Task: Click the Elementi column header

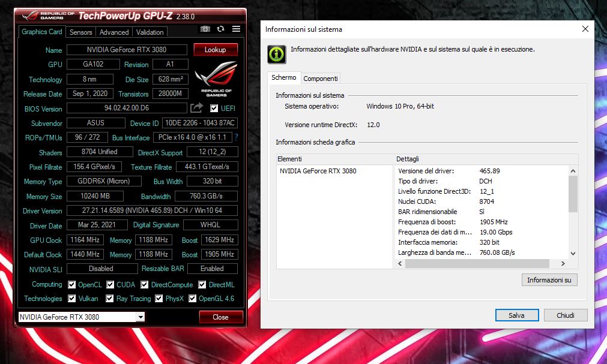Action: pos(335,159)
